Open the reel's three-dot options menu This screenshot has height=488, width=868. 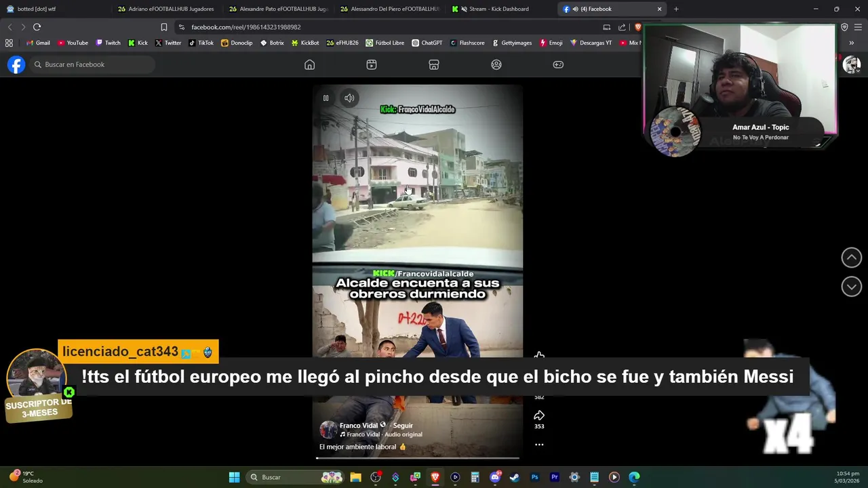539,445
